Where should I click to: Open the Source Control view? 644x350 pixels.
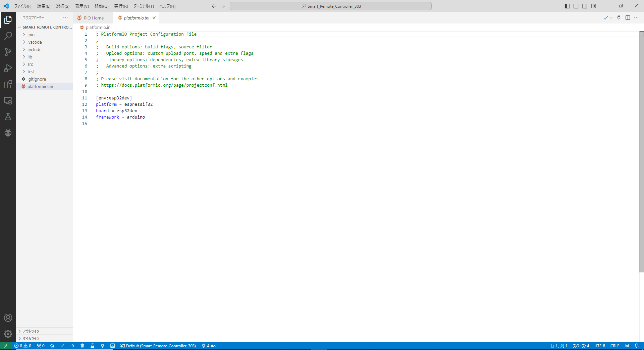8,52
